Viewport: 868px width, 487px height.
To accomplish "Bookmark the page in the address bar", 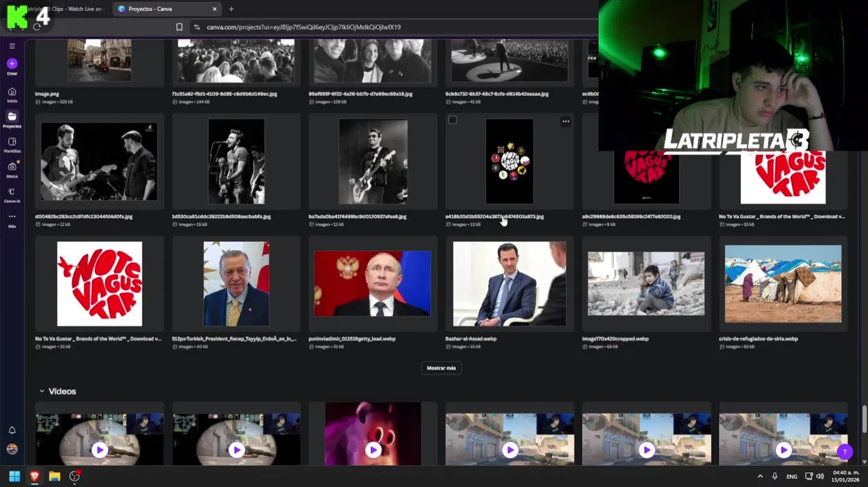I will click(179, 27).
